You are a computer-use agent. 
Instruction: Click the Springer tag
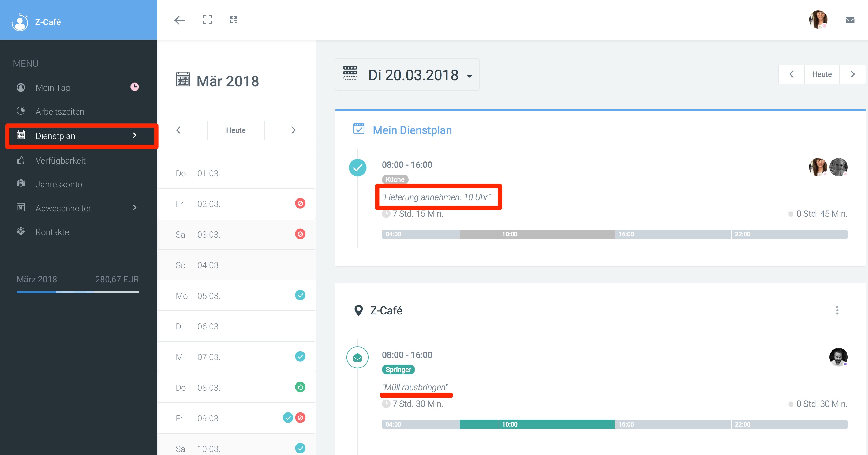click(x=398, y=370)
